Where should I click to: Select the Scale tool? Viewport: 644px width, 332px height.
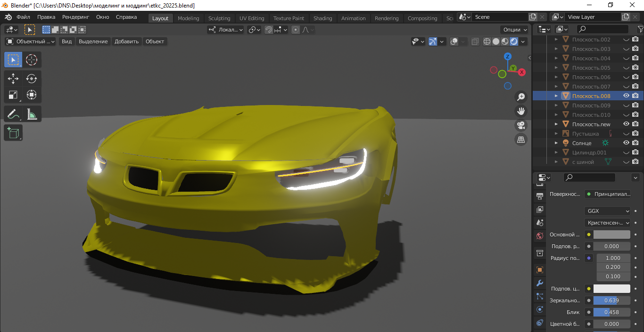coord(13,95)
